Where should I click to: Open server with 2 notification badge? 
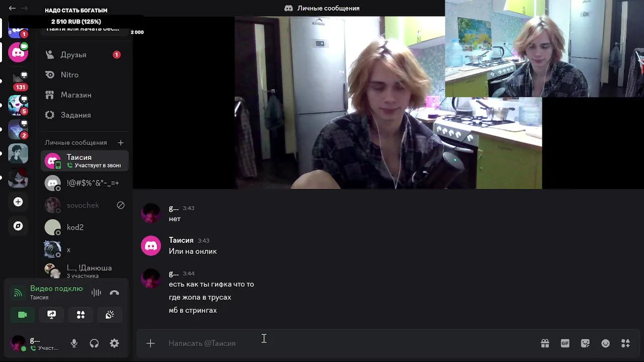click(18, 129)
